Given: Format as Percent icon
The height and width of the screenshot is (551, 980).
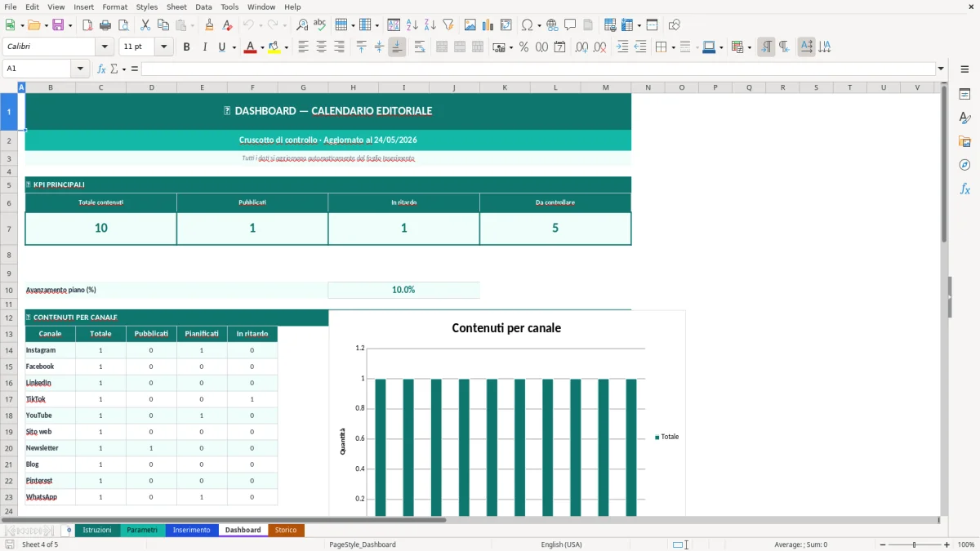Looking at the screenshot, I should pos(523,47).
